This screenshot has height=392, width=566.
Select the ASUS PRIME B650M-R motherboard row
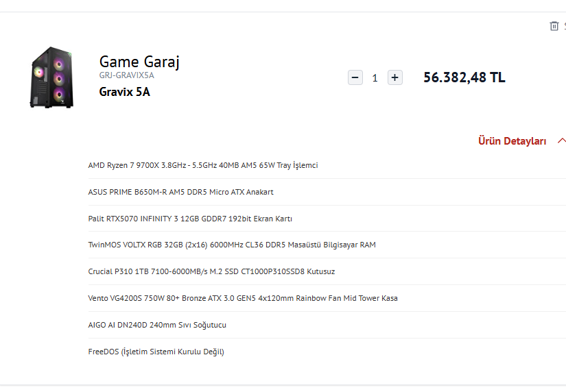coord(180,192)
